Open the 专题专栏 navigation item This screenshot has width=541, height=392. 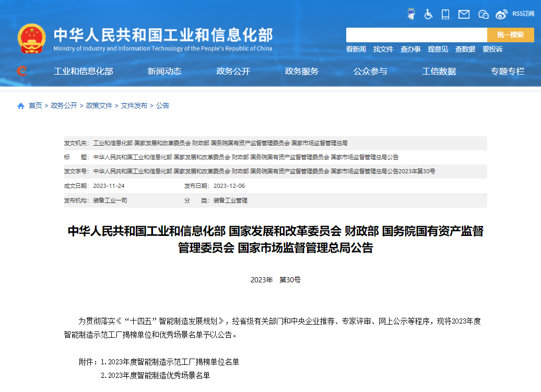click(x=508, y=72)
